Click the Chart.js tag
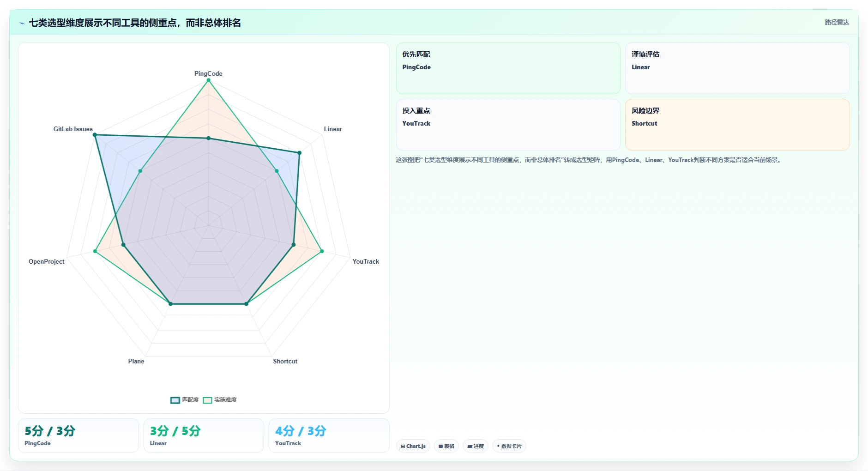The height and width of the screenshot is (471, 868). pyautogui.click(x=413, y=446)
